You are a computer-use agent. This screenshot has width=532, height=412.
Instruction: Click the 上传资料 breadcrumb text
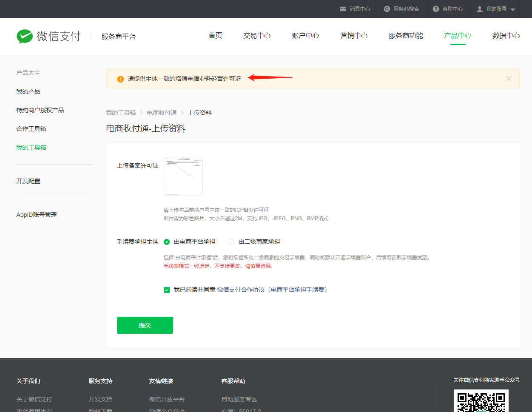tap(200, 113)
